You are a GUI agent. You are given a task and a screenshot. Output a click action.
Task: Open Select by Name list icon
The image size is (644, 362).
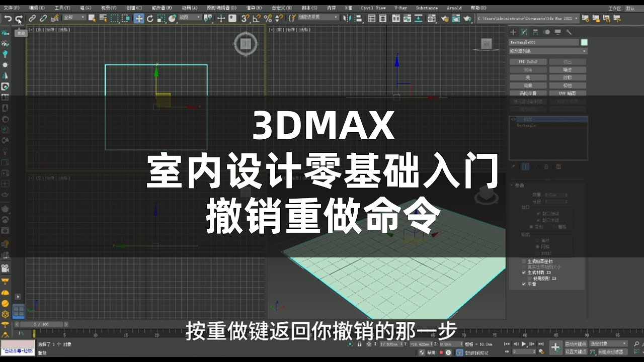point(103,18)
